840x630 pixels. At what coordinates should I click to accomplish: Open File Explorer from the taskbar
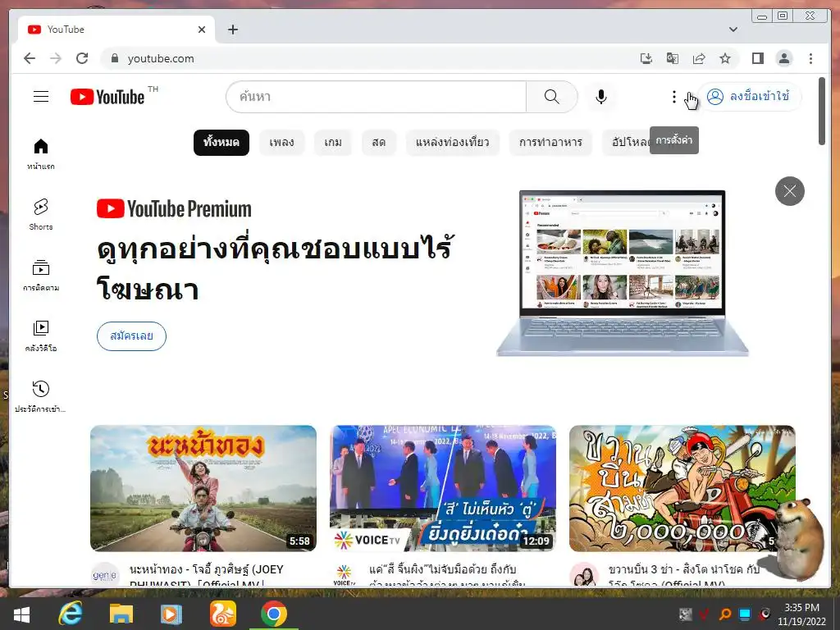point(121,614)
